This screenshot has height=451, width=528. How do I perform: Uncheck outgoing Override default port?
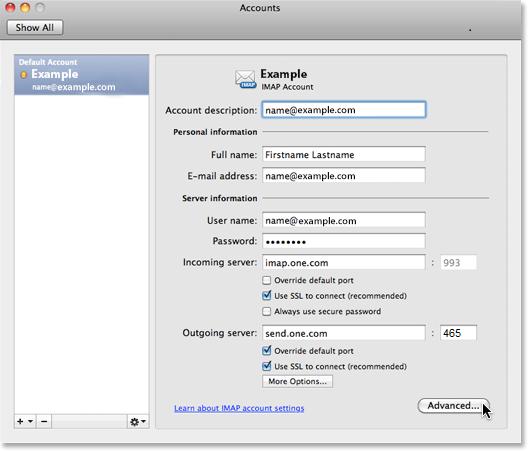click(x=266, y=351)
